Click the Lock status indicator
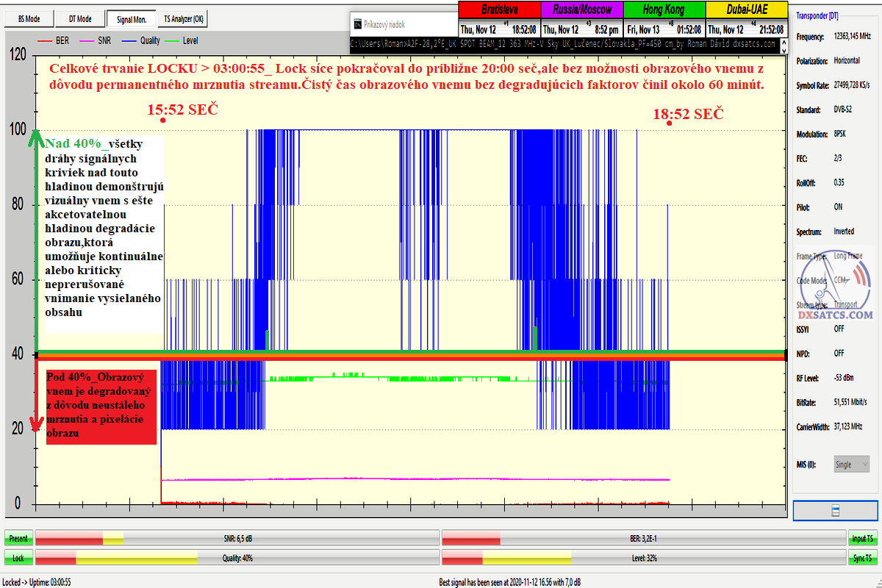Viewport: 882px width, 588px height. (x=18, y=559)
